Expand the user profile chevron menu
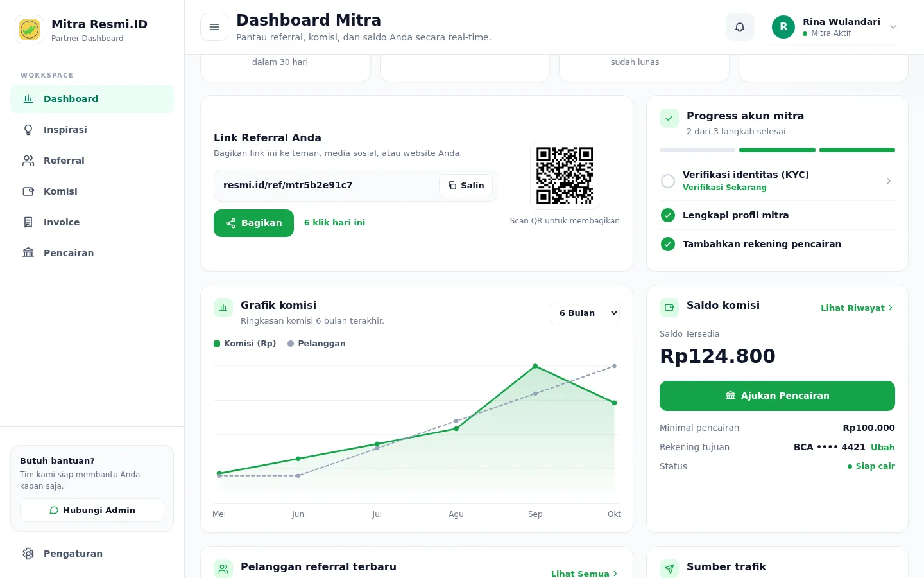The image size is (924, 578). 893,27
